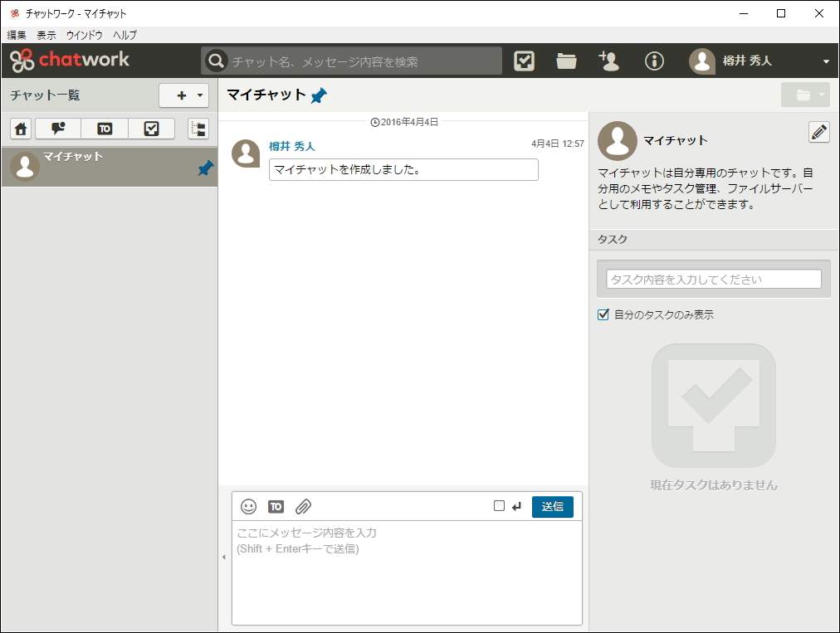Open the file attachment icon
This screenshot has width=840, height=633.
click(303, 506)
